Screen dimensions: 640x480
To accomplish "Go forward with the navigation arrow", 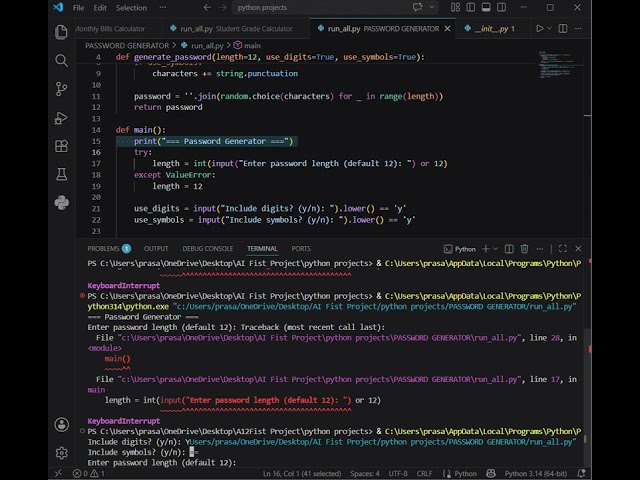I will (x=222, y=7).
